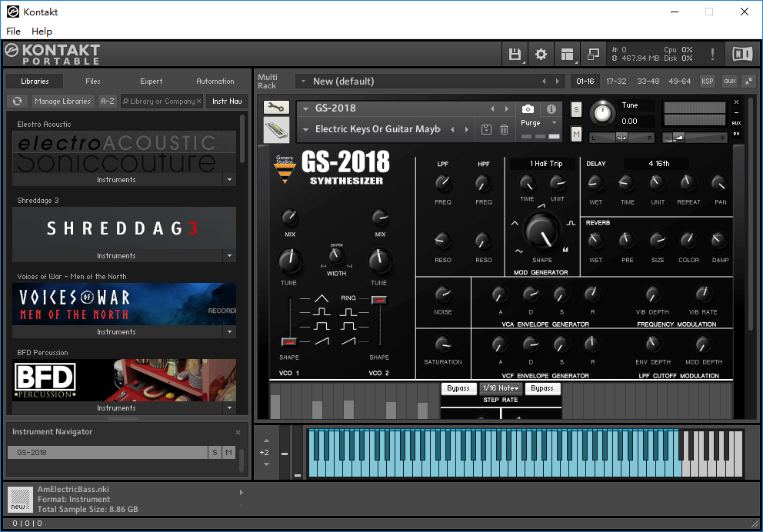Open instrument edit mode with wrench icon

pos(276,108)
